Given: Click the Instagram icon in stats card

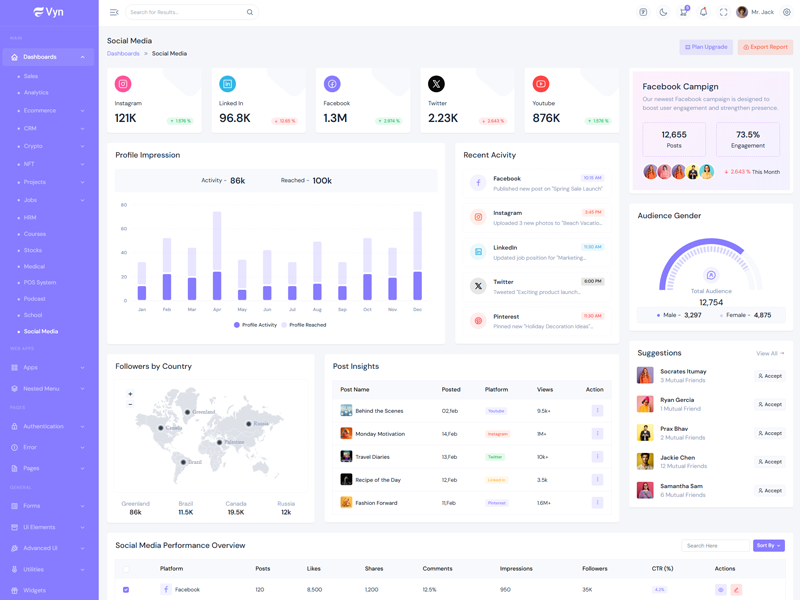Looking at the screenshot, I should pyautogui.click(x=123, y=84).
